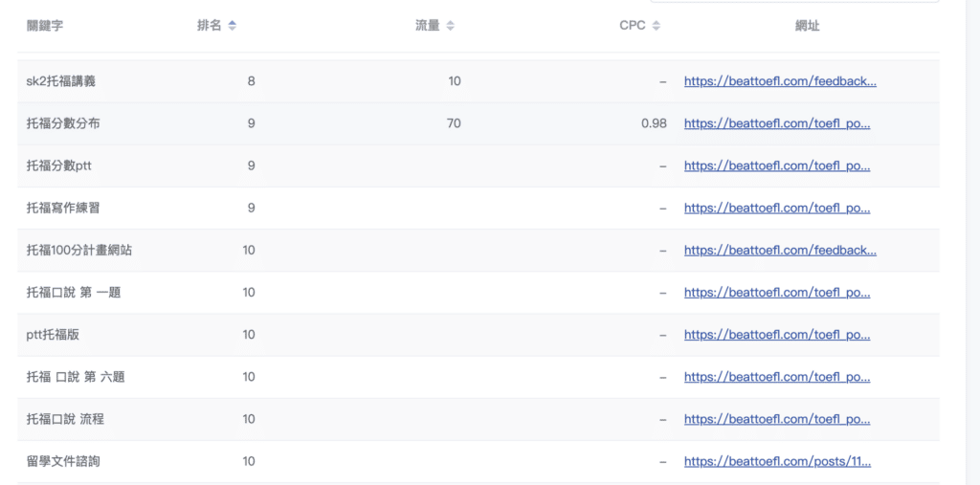Open the URL for 托福寫作練習

776,208
